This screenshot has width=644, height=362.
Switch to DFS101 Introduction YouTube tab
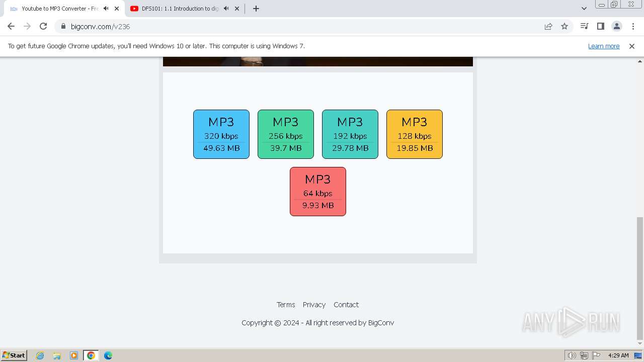[180, 9]
